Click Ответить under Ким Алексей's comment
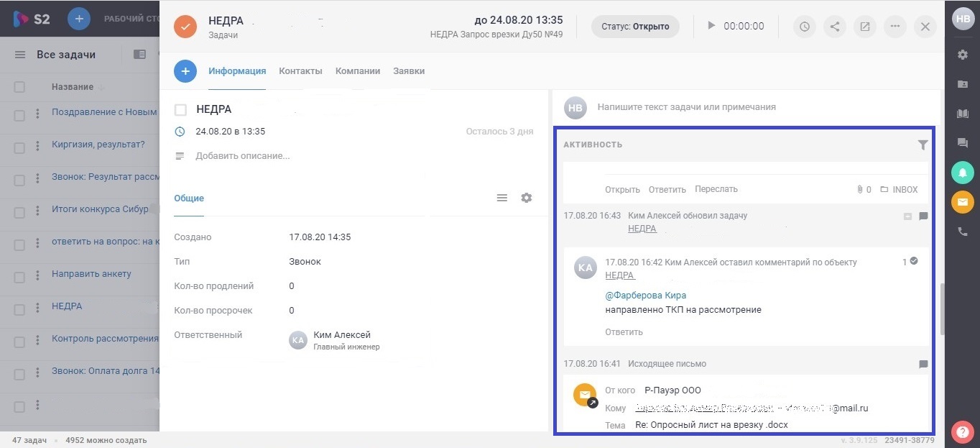This screenshot has width=980, height=448. click(624, 332)
